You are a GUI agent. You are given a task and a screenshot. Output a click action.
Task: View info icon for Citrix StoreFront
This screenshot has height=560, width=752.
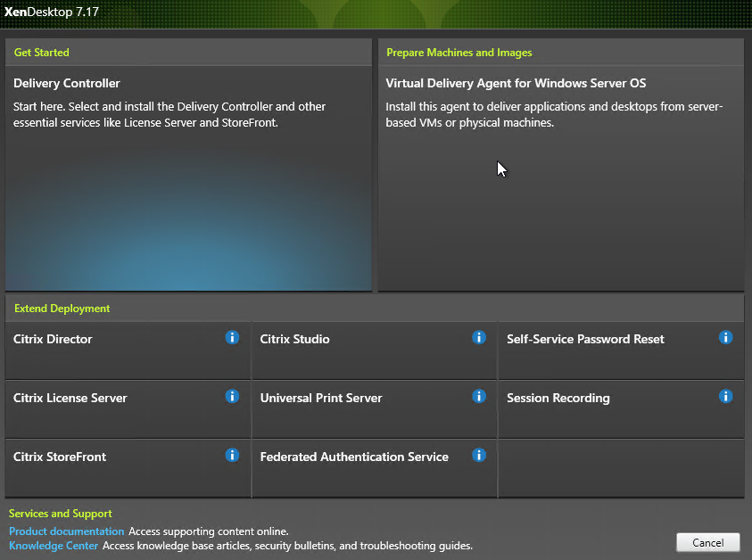232,455
